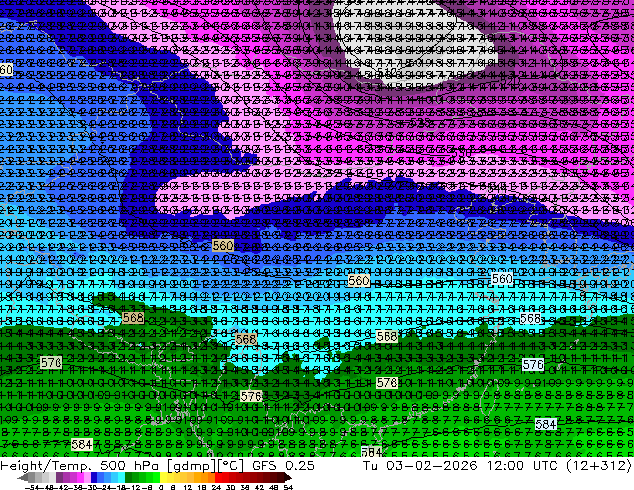This screenshot has height=490, width=634.
Task: Select the "500 hPa" level label
Action: (x=131, y=465)
